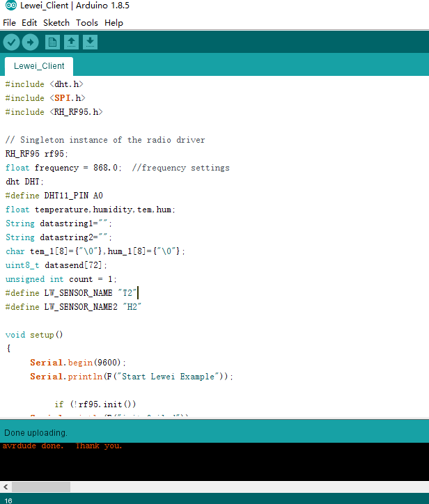This screenshot has width=429, height=504.
Task: Open the Tools menu
Action: tap(87, 23)
